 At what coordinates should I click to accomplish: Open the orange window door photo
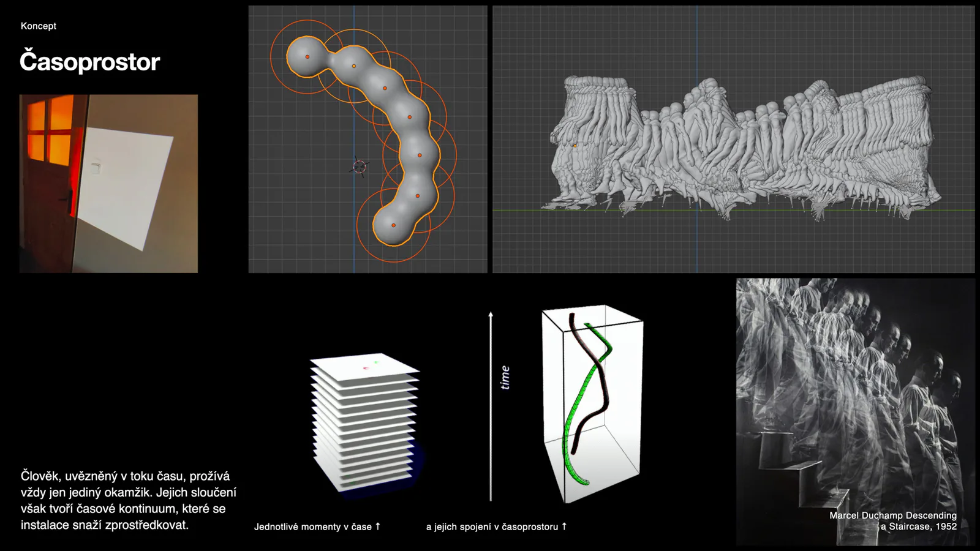[108, 184]
